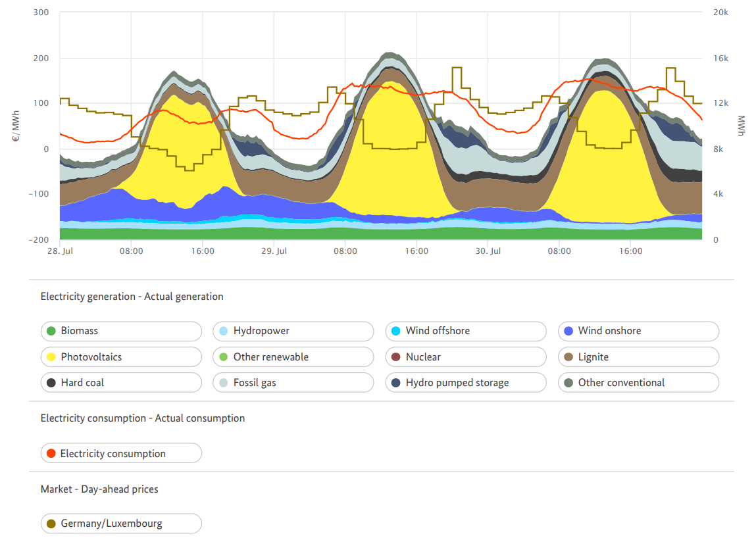Click the brown Lignite legend dot
Screen dimensions: 756x540
(x=568, y=357)
